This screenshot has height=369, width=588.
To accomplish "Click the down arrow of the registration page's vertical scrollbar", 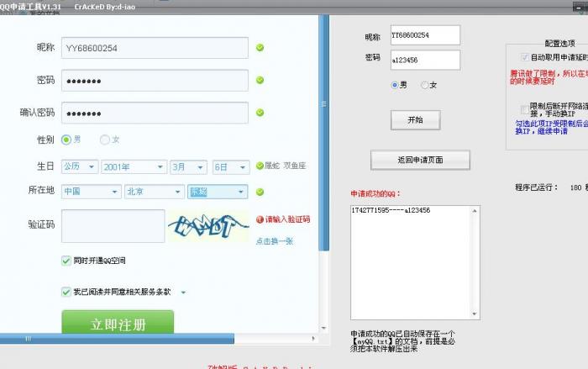I will (x=324, y=328).
